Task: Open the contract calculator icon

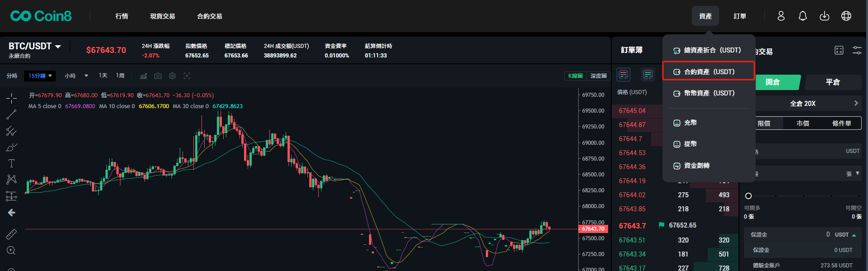Action: (839, 50)
